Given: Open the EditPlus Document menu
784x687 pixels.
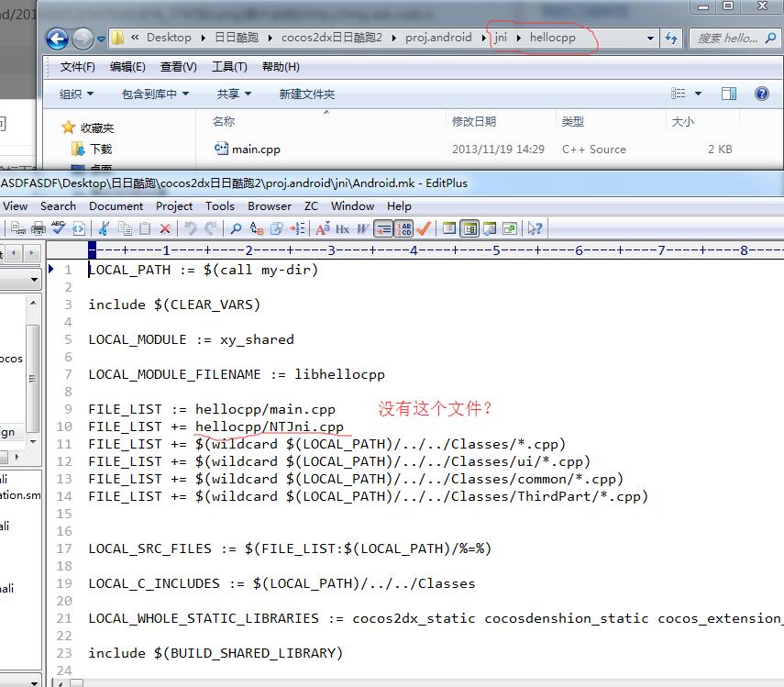Looking at the screenshot, I should [116, 206].
